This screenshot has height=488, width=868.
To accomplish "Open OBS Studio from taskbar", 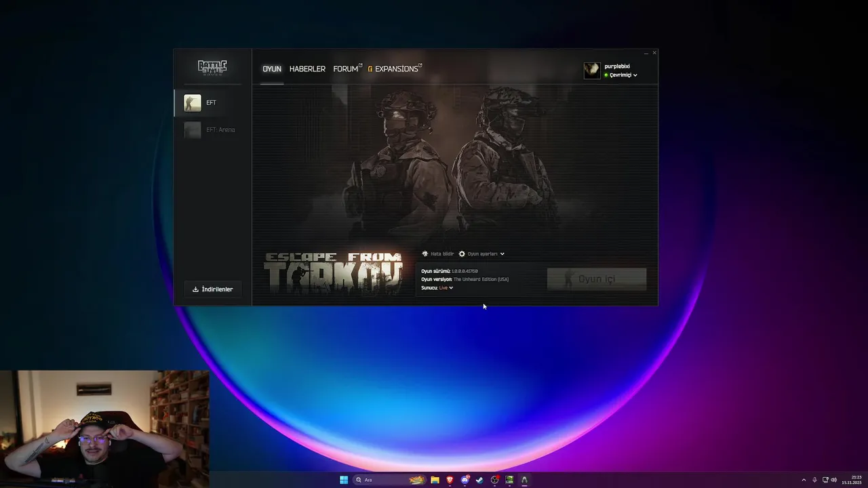I will [494, 480].
